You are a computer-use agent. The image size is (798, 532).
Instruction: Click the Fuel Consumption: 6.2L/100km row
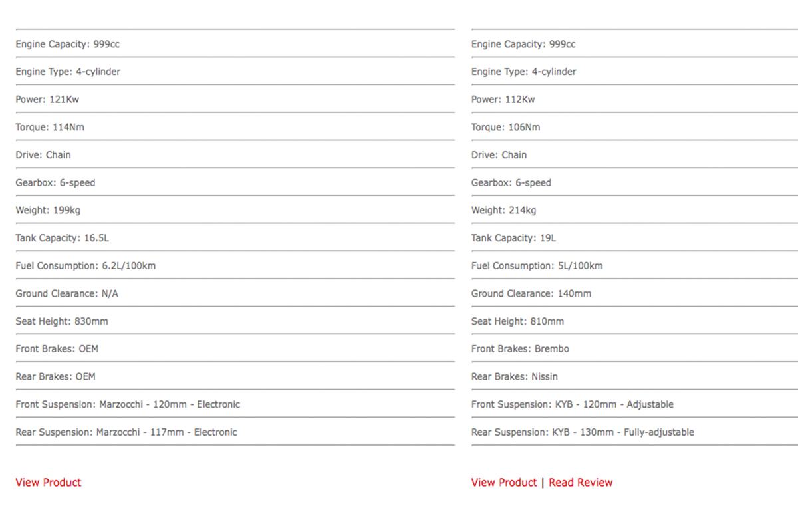click(235, 265)
